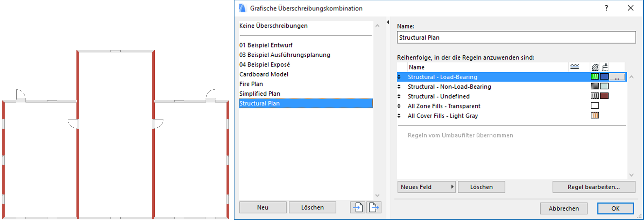The image size is (644, 220).
Task: Select Keine Überschreibungen in the list
Action: click(x=273, y=26)
